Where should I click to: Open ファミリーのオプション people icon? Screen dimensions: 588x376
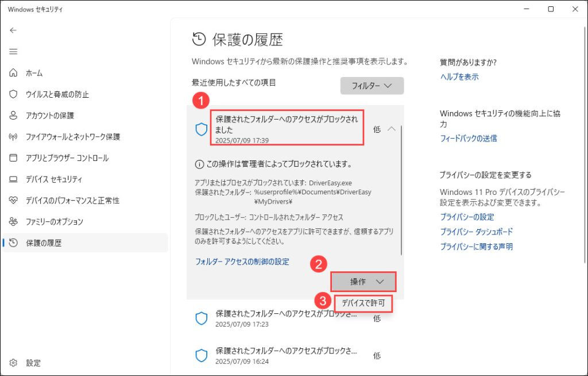click(x=13, y=221)
